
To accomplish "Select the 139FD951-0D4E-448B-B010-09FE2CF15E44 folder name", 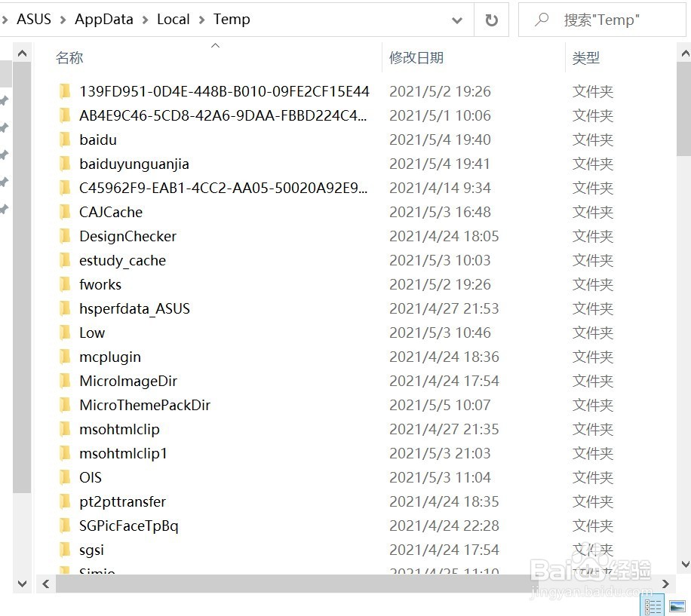I will click(x=224, y=91).
